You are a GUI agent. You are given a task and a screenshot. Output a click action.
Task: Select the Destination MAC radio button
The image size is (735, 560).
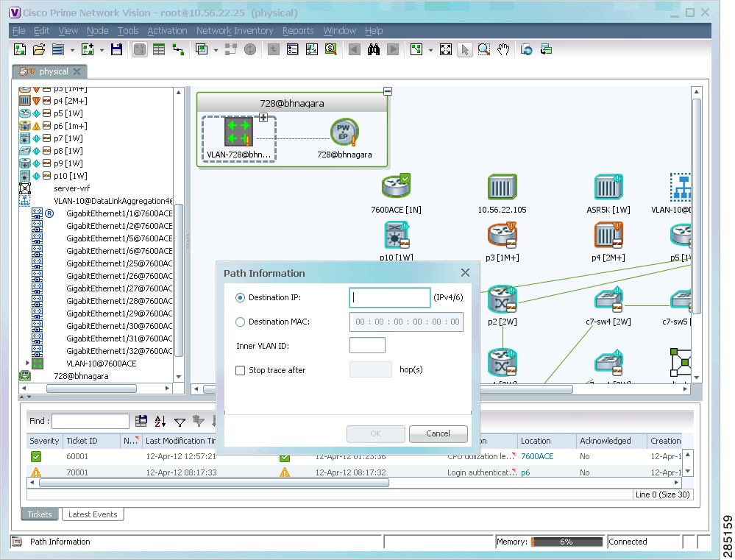[x=240, y=322]
